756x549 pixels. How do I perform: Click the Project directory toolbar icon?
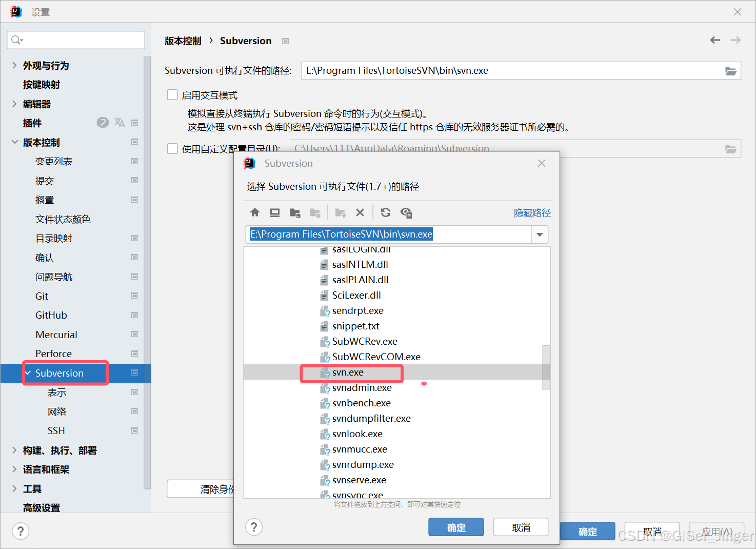point(295,212)
